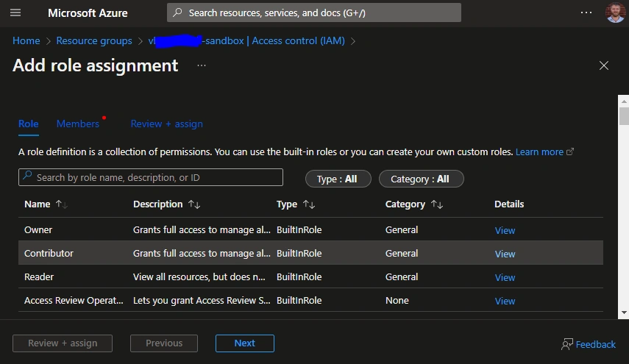Click Access Review's None category cell
Screen dimensions: 629x364
pyautogui.click(x=397, y=300)
